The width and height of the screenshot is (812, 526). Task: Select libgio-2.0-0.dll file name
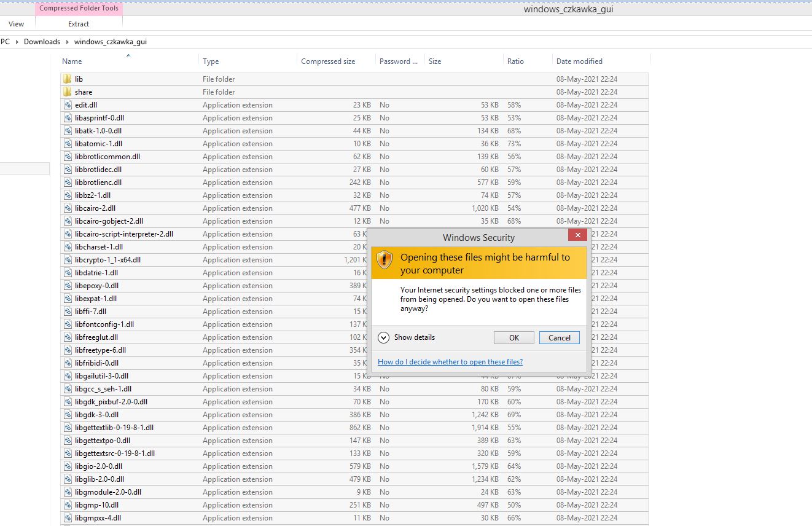tap(98, 466)
